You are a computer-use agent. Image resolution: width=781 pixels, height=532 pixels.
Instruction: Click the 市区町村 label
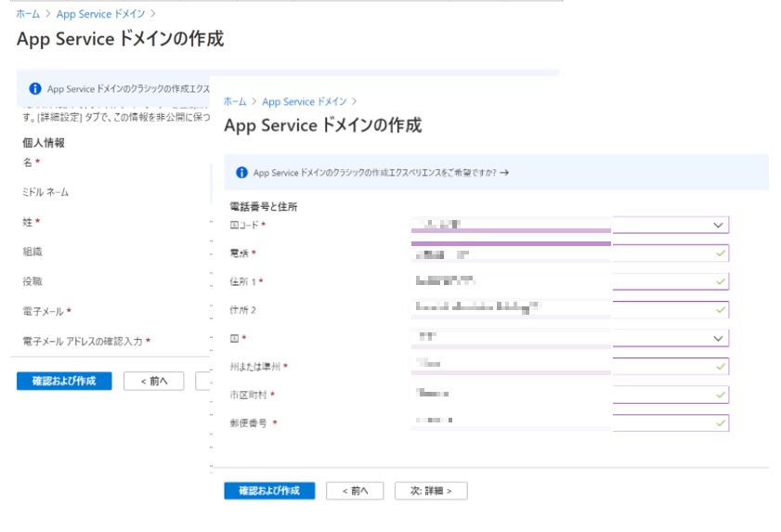point(248,395)
